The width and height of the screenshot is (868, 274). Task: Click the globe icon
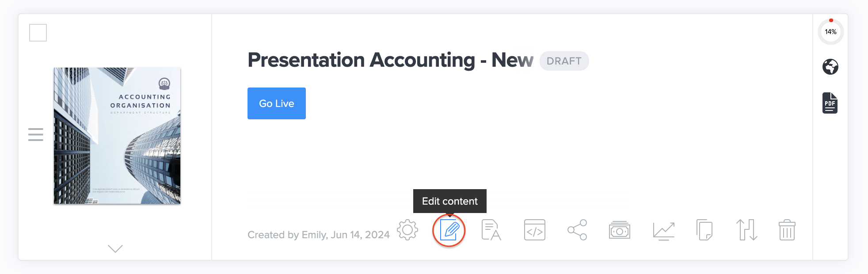tap(830, 67)
